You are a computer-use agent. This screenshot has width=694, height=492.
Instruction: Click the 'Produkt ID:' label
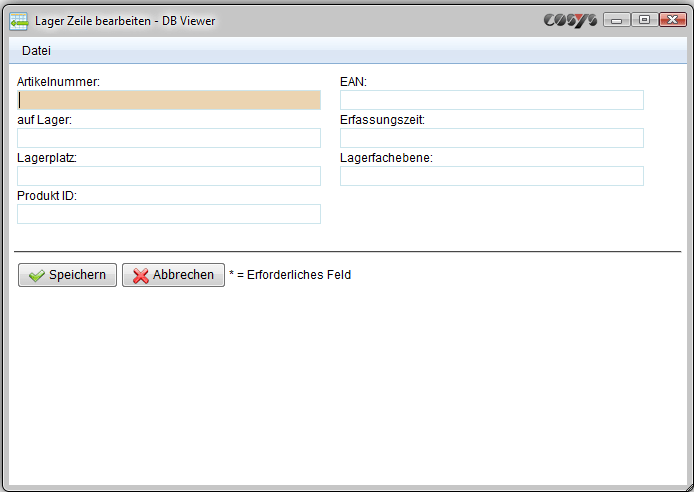coord(47,196)
